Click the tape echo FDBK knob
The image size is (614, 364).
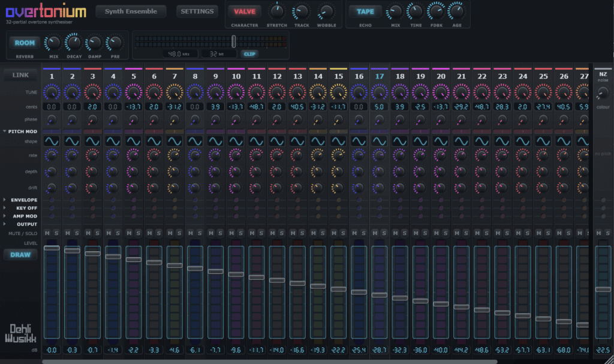point(436,12)
